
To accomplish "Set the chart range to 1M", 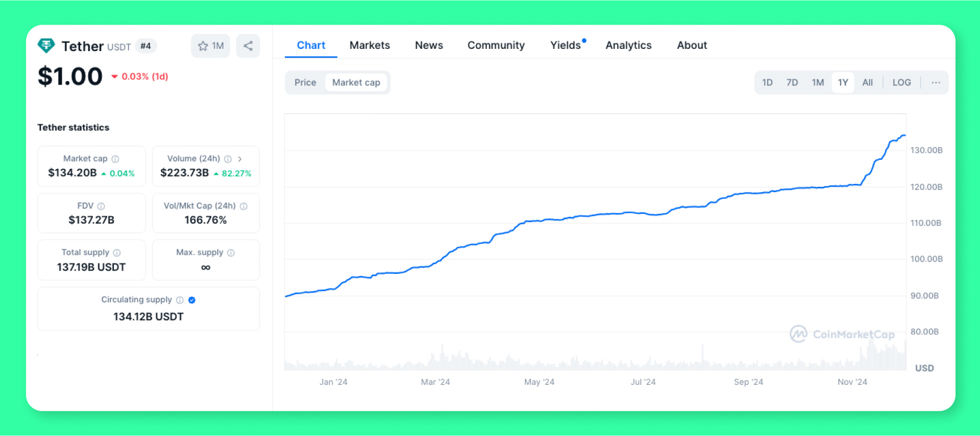I will pos(818,83).
